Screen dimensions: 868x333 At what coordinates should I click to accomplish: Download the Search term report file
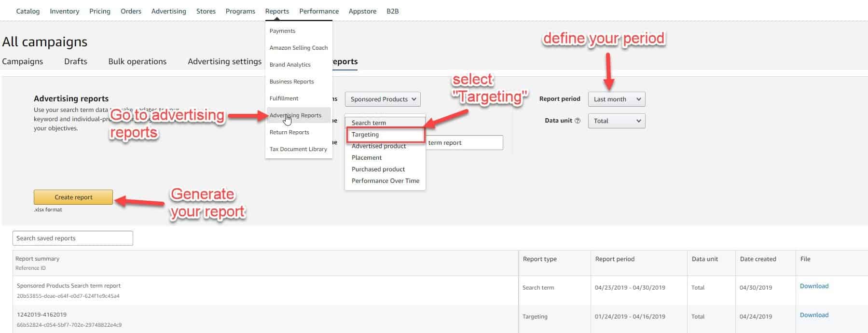pyautogui.click(x=813, y=286)
